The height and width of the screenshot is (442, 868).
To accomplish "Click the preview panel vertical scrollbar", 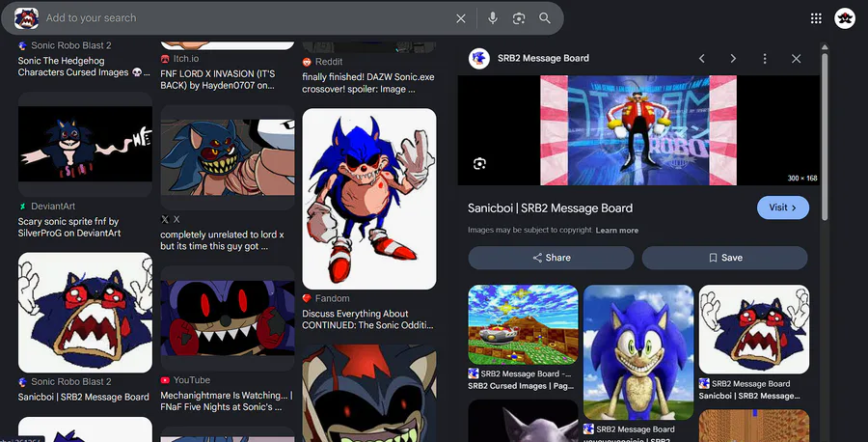I will [x=825, y=136].
